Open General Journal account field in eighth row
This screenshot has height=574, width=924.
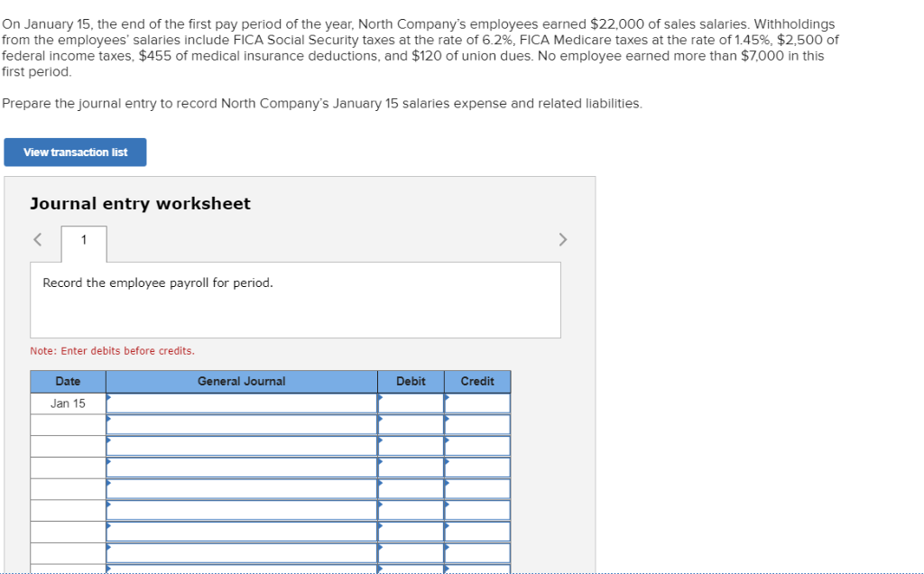tap(242, 553)
